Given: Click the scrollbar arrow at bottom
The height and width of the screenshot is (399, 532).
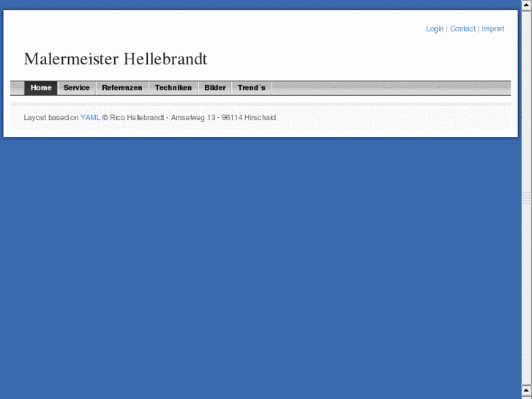Looking at the screenshot, I should coord(526,390).
